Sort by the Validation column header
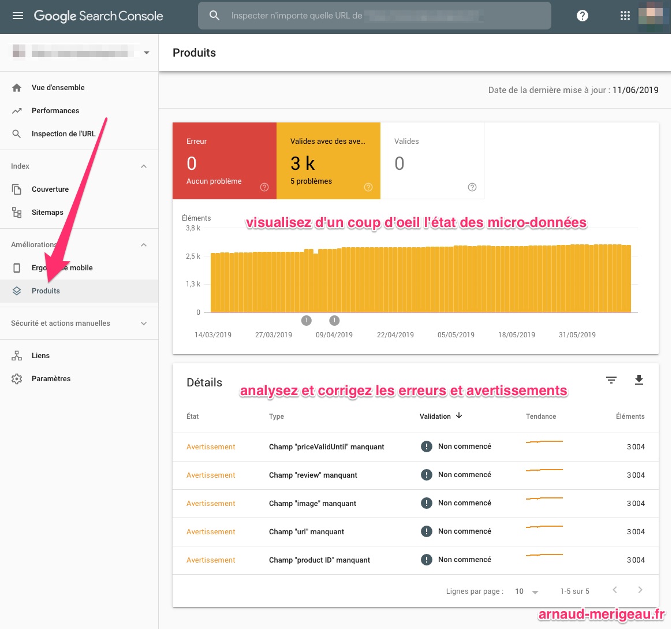Viewport: 672px width, 629px height. point(440,416)
